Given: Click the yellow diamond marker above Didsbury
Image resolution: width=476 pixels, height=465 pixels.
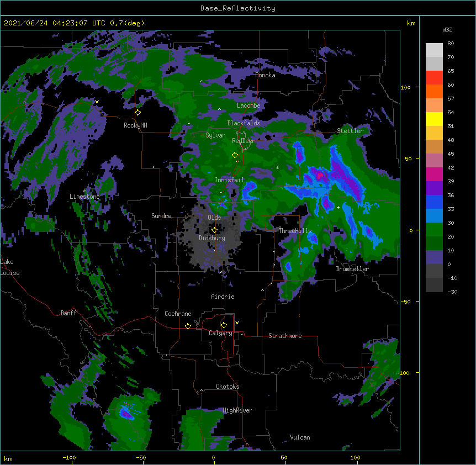Looking at the screenshot, I should coord(214,230).
